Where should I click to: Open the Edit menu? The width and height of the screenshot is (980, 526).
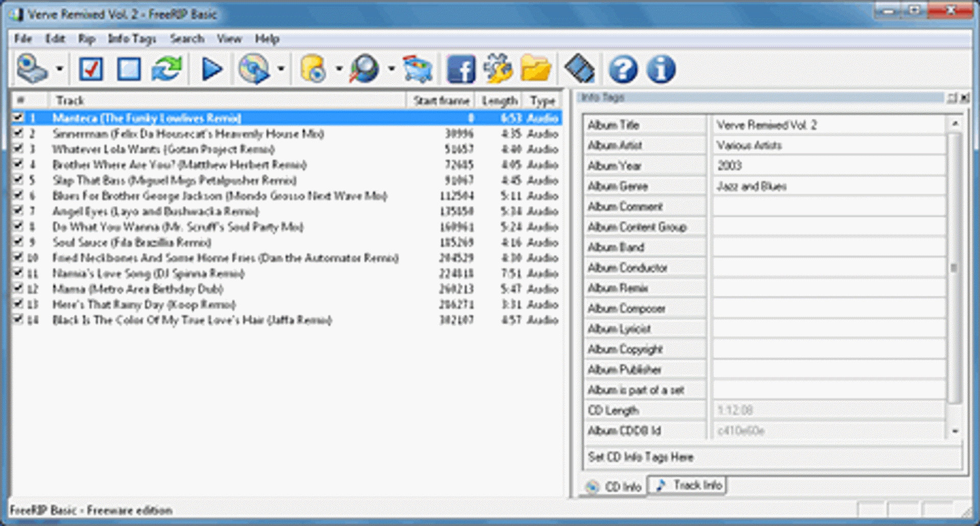[x=55, y=39]
